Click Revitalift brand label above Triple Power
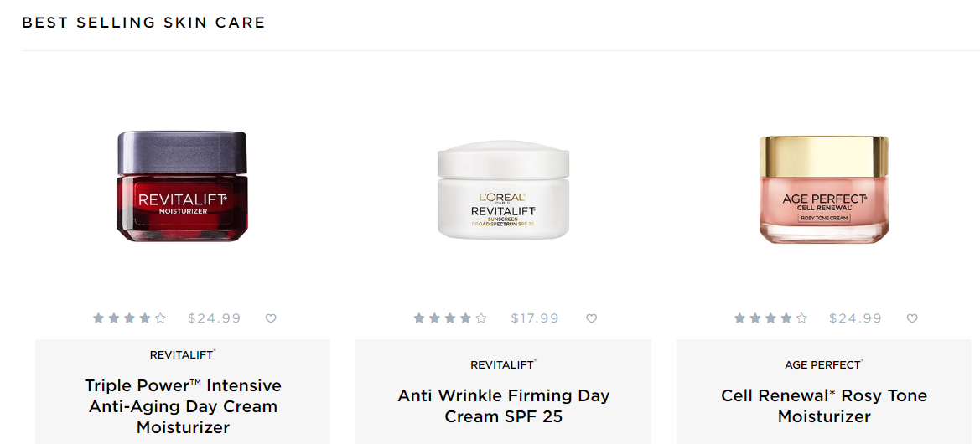 tap(182, 354)
